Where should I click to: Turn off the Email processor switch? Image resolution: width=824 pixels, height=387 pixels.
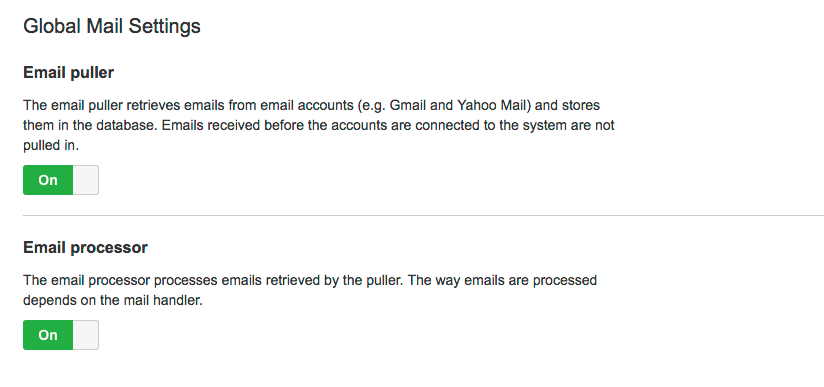(x=61, y=335)
